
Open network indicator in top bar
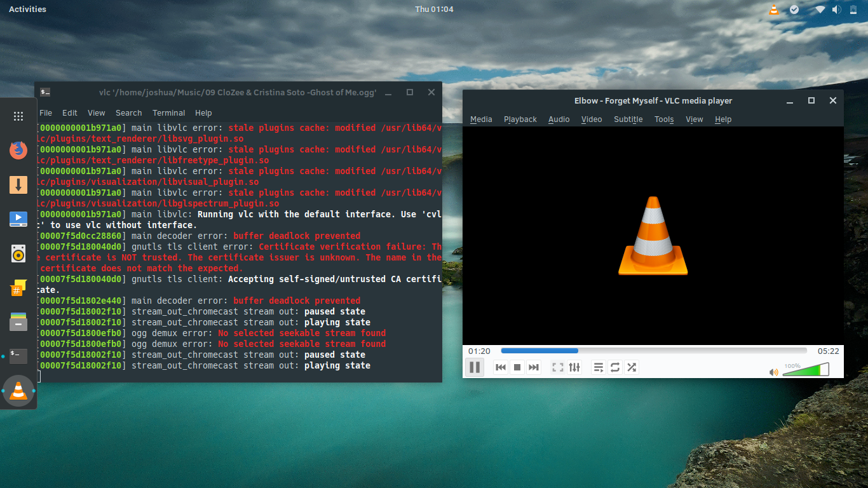point(820,10)
